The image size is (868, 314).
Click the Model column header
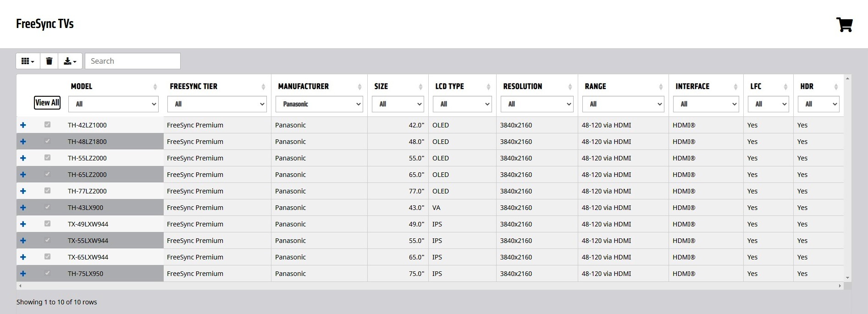82,86
